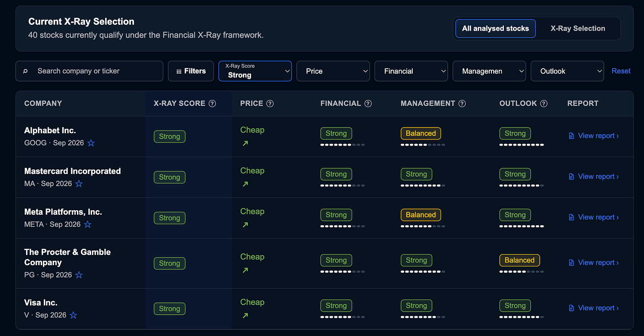The image size is (644, 336).
Task: View report for Visa Inc.
Action: click(593, 308)
